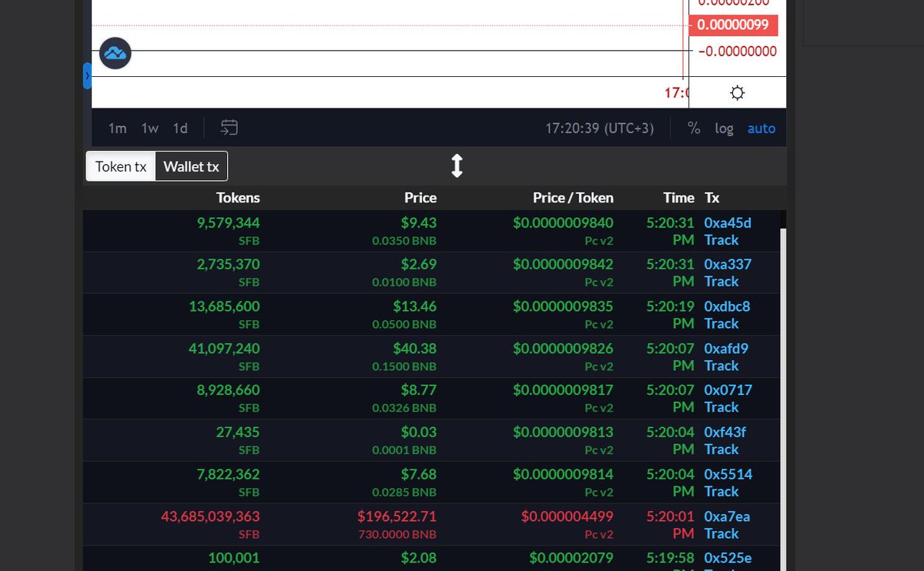Click Track for transaction 0xa7ea
Viewport: 924px width, 571px height.
[721, 533]
